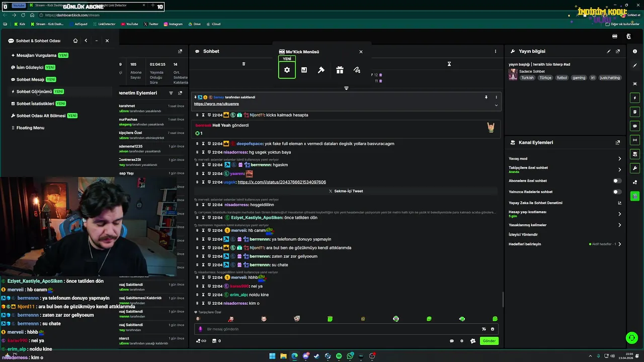Viewport: 644px width, 362px height.
Task: Open the chart statistics icon in Mo'Kick menu
Action: (x=304, y=70)
